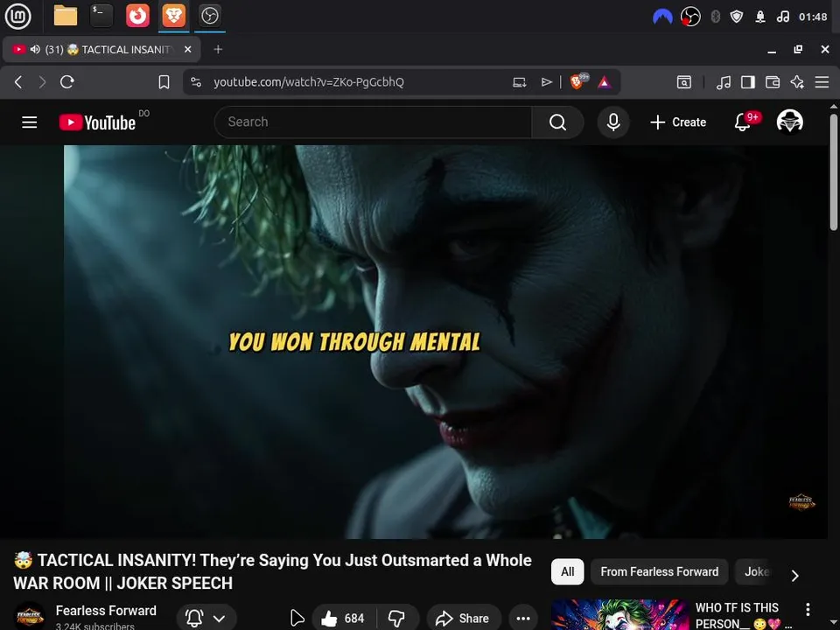
Task: Open OBS Studio from the taskbar
Action: point(209,16)
